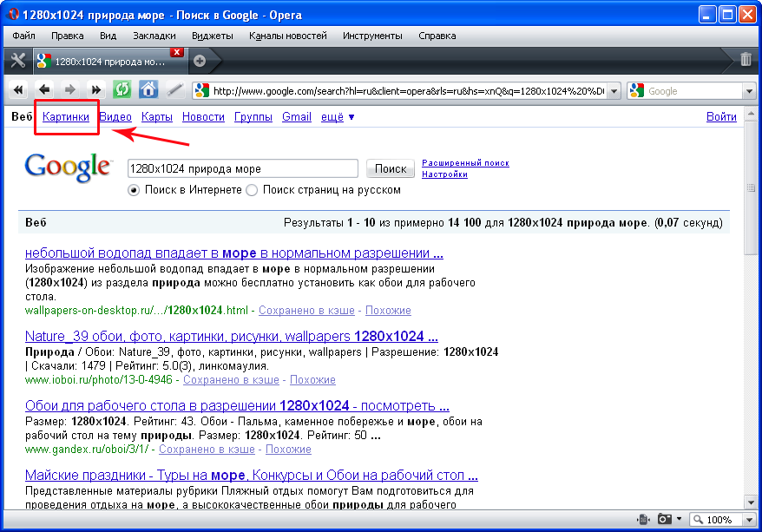Open the Закладки menu

154,36
